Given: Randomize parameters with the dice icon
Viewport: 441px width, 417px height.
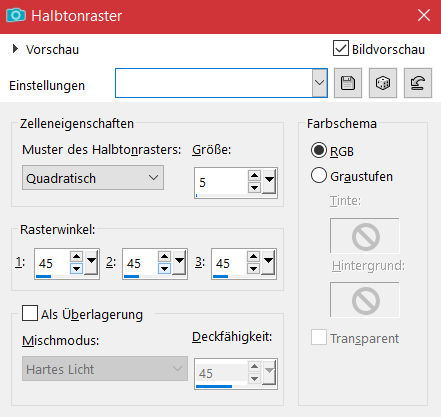Looking at the screenshot, I should coord(383,83).
